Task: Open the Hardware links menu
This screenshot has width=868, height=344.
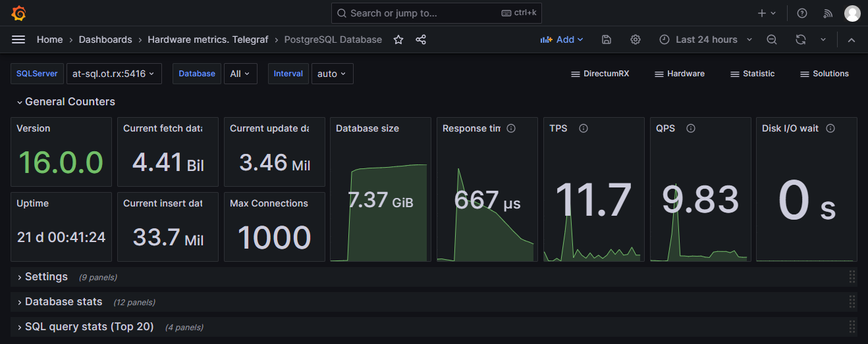Action: click(680, 74)
